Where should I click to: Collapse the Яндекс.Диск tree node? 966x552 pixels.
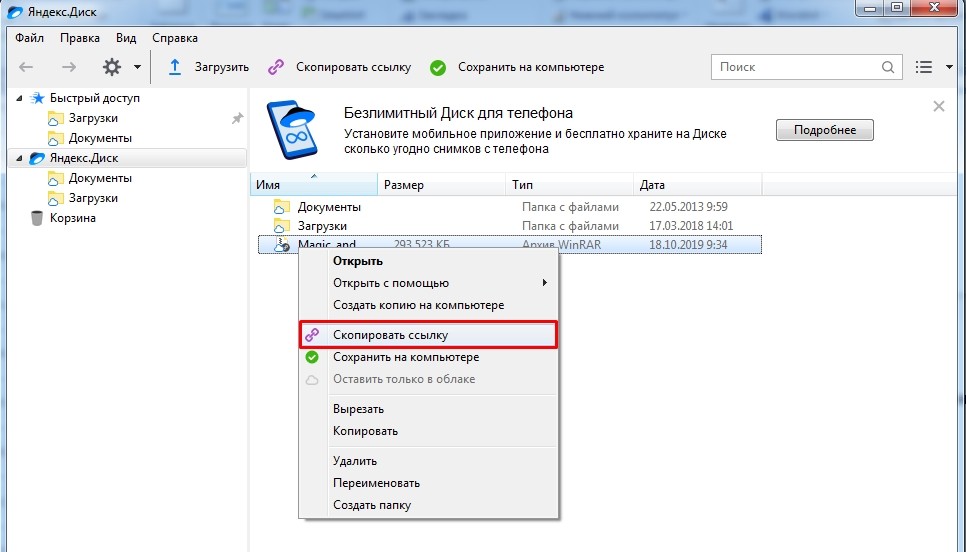click(19, 158)
